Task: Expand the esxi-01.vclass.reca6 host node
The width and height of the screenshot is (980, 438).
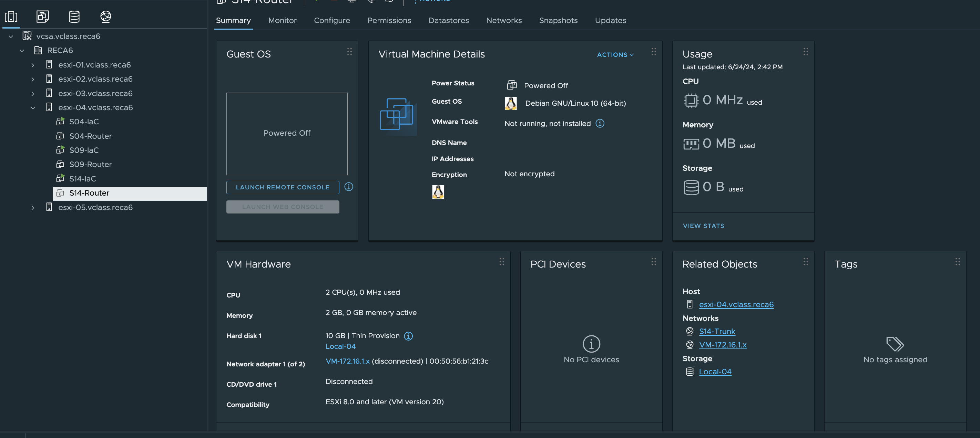Action: click(x=33, y=65)
